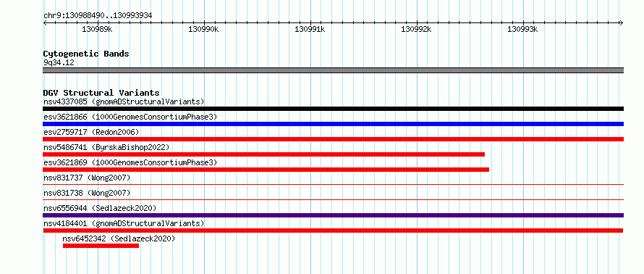This screenshot has width=644, height=274.
Task: Click the 130991k ruler tick label
Action: pos(310,29)
